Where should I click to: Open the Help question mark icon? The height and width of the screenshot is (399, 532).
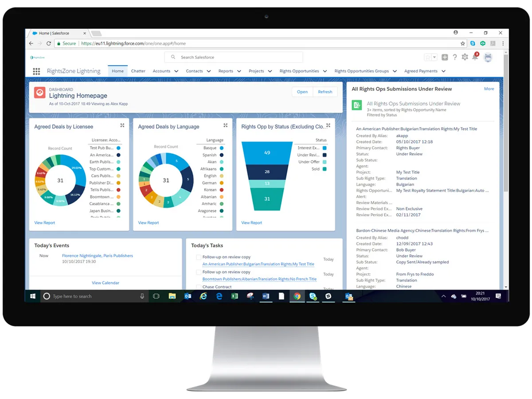pos(455,57)
